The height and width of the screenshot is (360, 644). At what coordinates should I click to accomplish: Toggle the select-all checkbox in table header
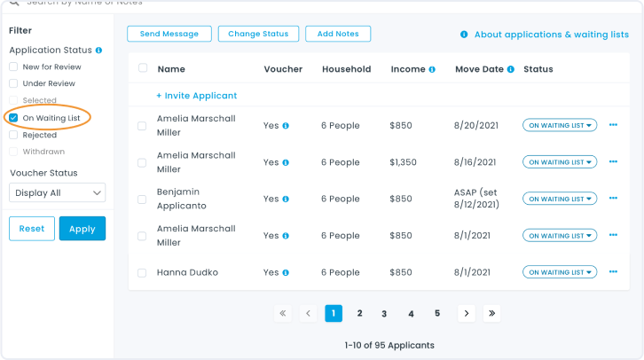(x=143, y=68)
